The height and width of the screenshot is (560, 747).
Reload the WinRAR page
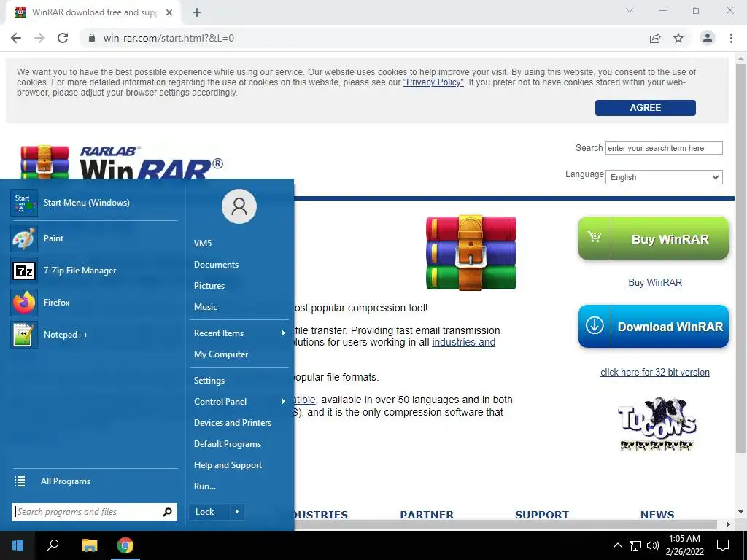point(63,38)
